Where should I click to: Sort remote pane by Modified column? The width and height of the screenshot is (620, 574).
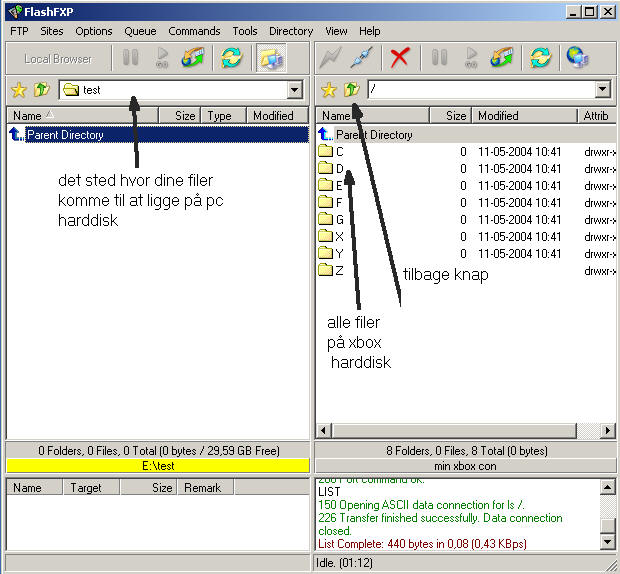click(525, 116)
